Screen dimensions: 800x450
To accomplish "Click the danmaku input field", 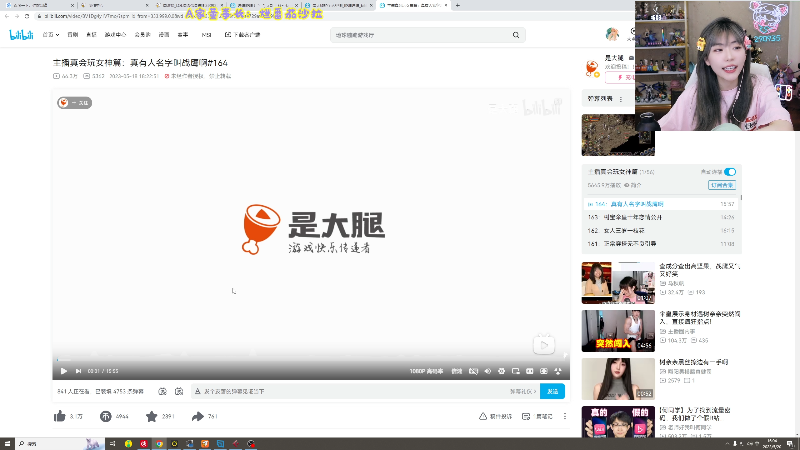I will 352,391.
